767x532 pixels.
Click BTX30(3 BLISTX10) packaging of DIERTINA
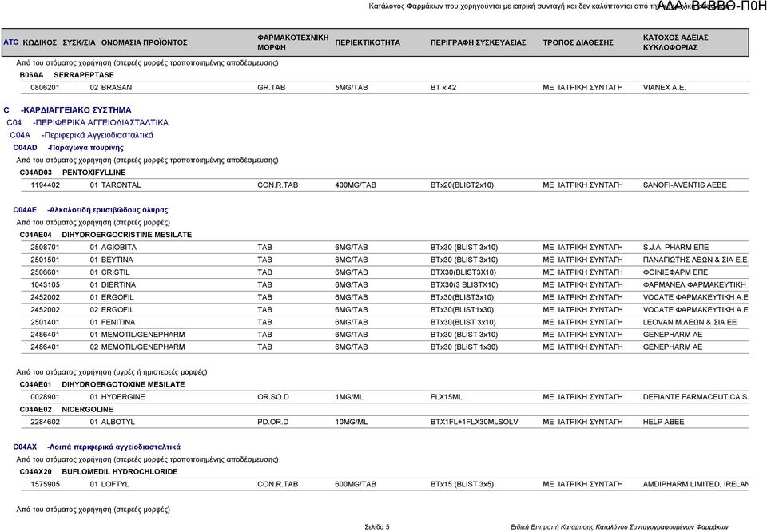tap(464, 284)
